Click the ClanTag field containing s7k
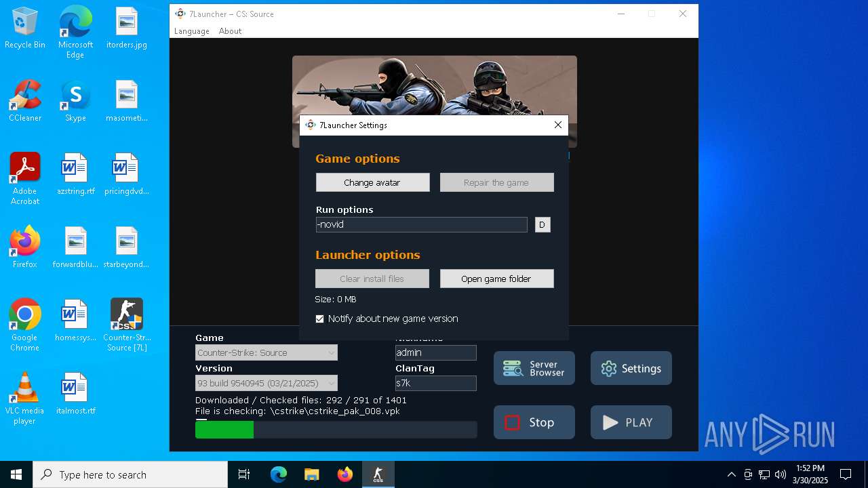 (x=436, y=383)
